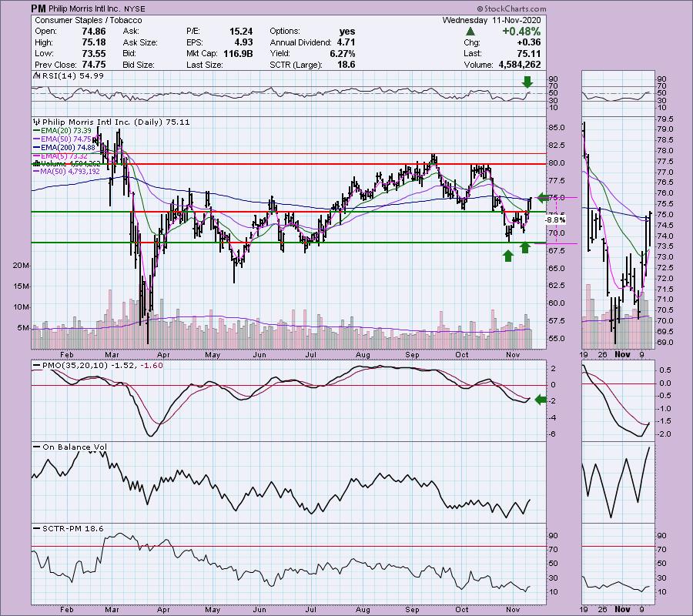Click the EMA(5) 73.32 legend entry
The height and width of the screenshot is (616, 693).
(x=60, y=156)
